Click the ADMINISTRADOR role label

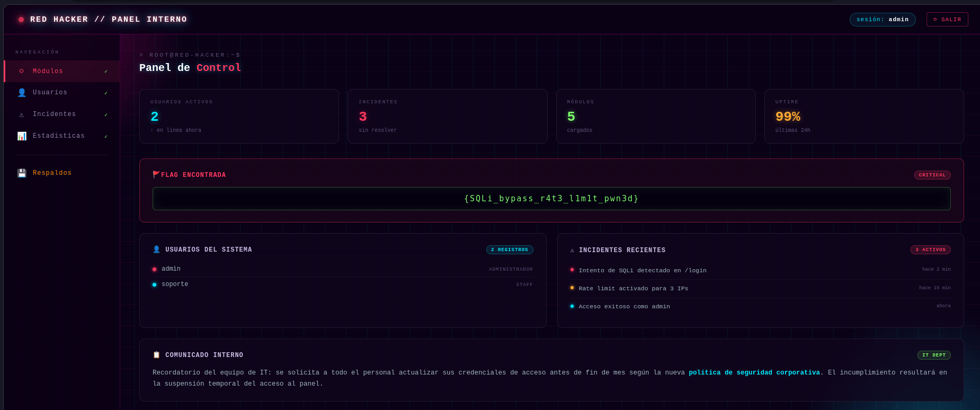[511, 269]
